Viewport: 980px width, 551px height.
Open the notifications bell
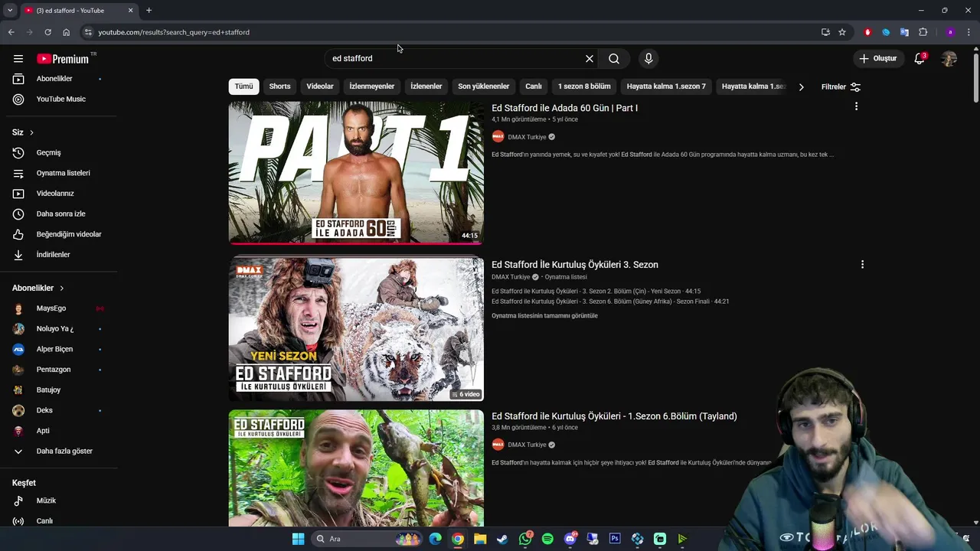pos(920,59)
